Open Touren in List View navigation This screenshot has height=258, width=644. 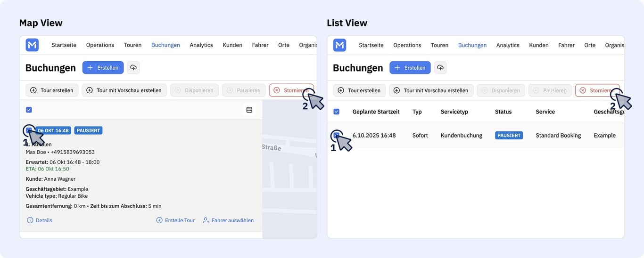point(439,45)
